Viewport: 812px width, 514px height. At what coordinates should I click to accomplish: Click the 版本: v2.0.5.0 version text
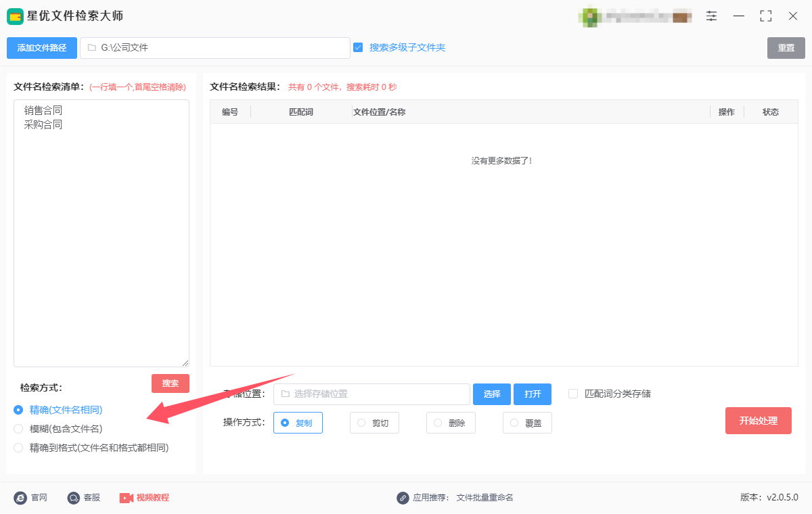(769, 498)
